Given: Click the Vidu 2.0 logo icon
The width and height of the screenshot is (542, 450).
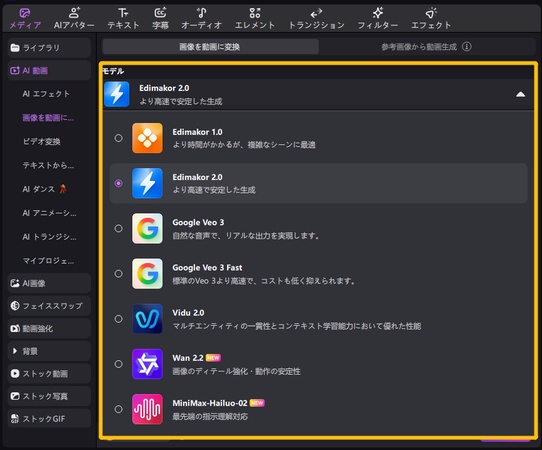Looking at the screenshot, I should 147,319.
